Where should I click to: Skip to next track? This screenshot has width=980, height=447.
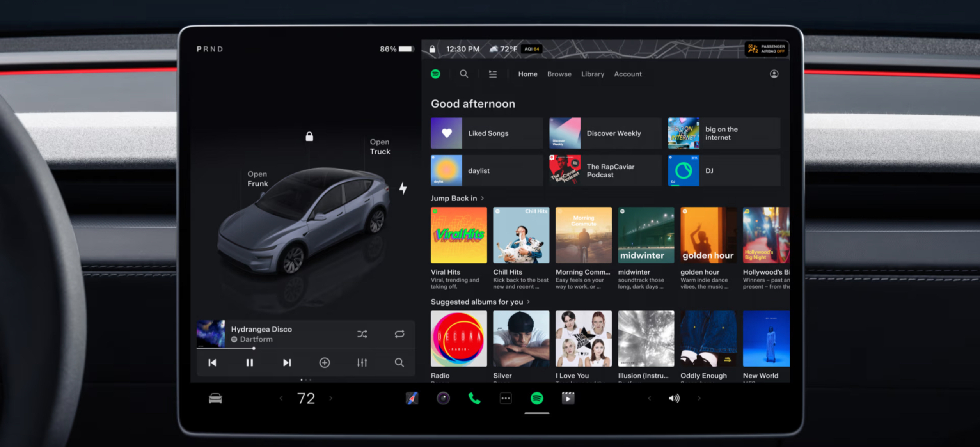(287, 363)
